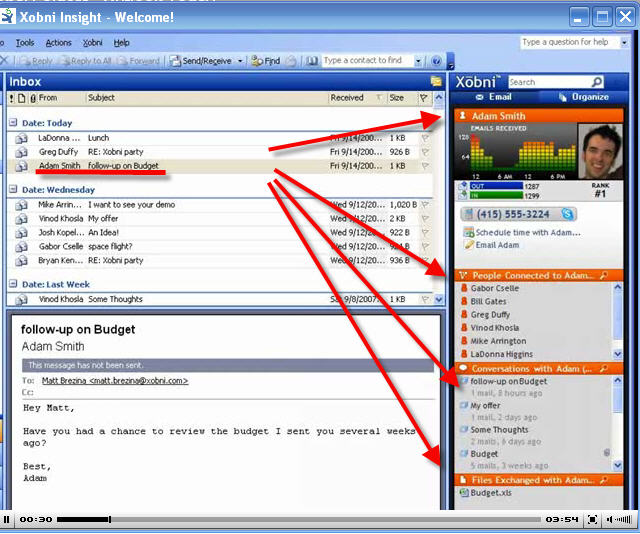This screenshot has height=534, width=640.
Task: Switch to the Xobni Organize tab
Action: (584, 97)
